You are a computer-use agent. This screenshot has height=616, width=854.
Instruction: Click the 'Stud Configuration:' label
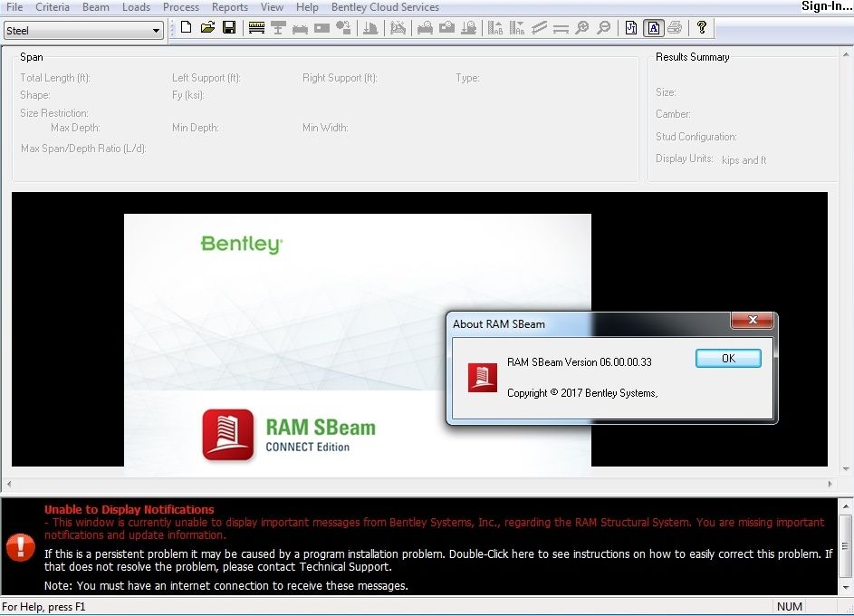(696, 137)
